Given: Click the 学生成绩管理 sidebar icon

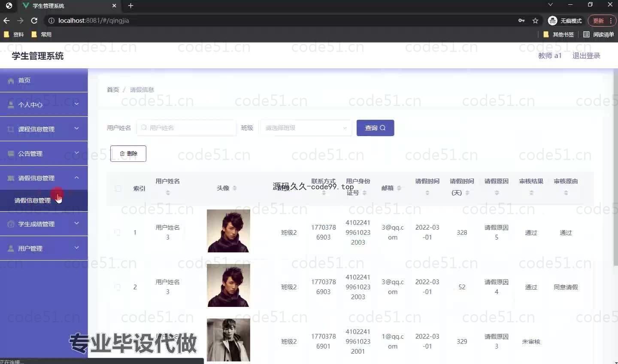Looking at the screenshot, I should click(11, 224).
